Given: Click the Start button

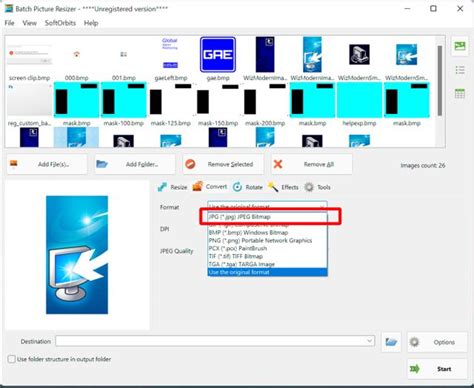Looking at the screenshot, I should pyautogui.click(x=437, y=369).
